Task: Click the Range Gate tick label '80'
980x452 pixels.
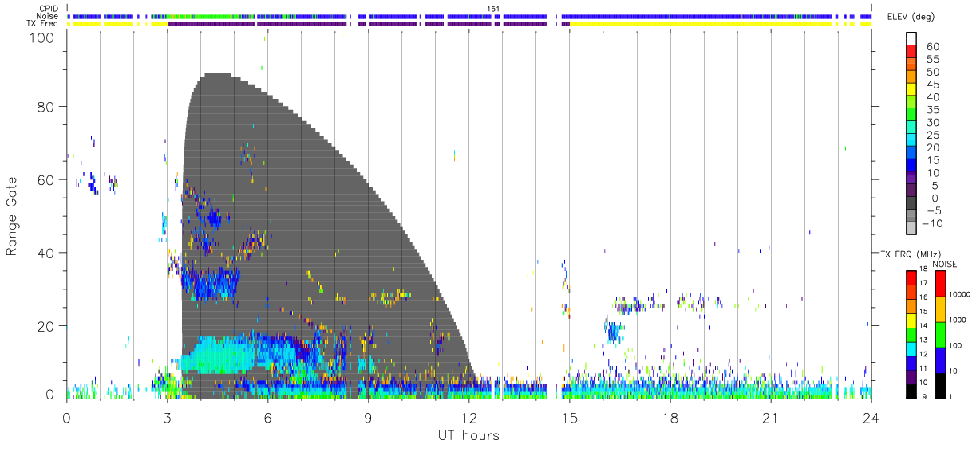Action: point(45,107)
